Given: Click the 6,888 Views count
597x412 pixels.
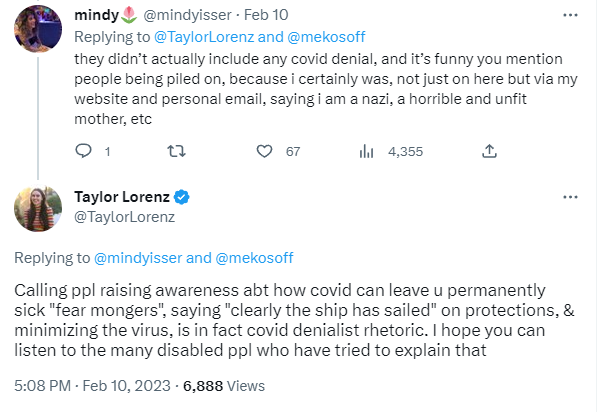Looking at the screenshot, I should (224, 386).
